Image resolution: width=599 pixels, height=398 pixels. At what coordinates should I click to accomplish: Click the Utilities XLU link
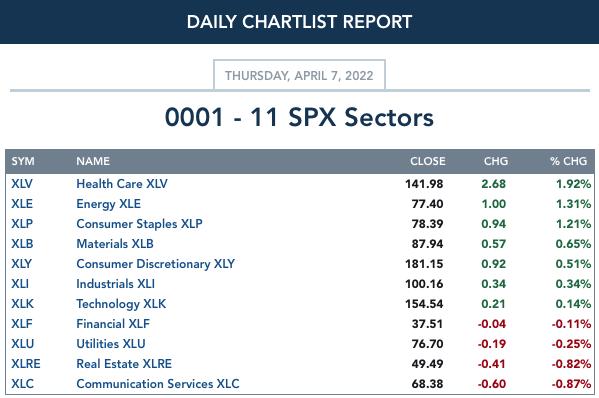(111, 344)
